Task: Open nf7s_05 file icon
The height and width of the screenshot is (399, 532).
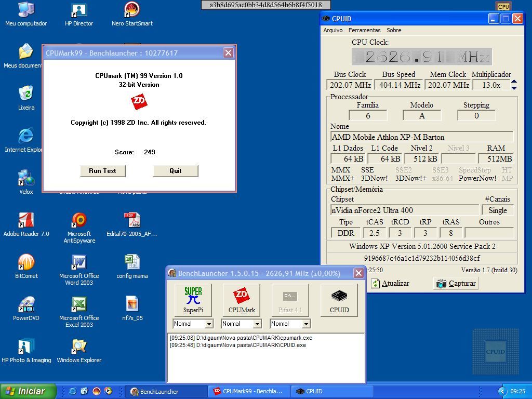Action: (x=132, y=309)
